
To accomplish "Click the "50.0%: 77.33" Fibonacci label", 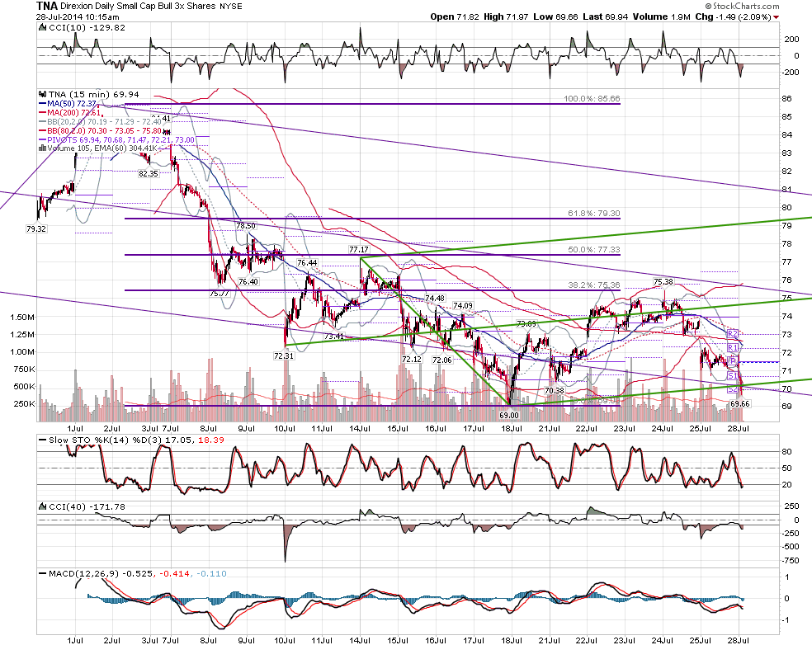I will click(593, 250).
